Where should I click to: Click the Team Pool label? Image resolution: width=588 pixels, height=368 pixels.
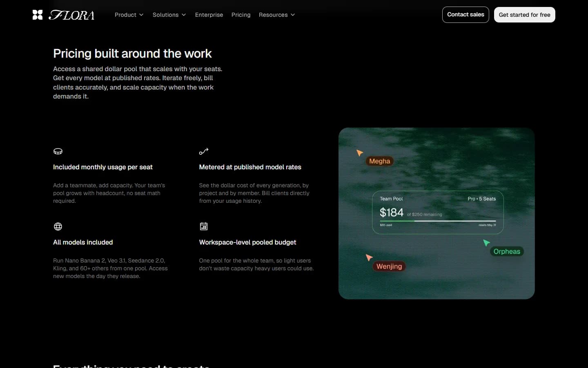tap(391, 199)
